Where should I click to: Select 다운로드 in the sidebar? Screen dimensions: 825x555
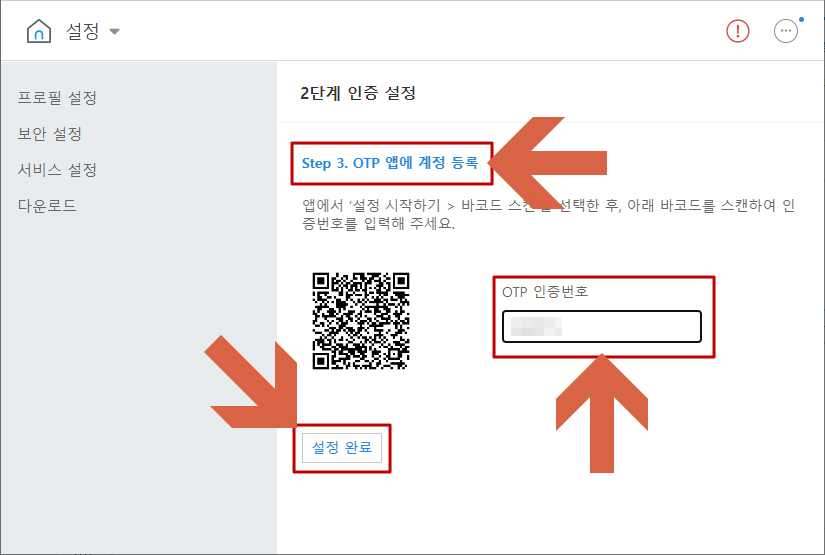[47, 205]
